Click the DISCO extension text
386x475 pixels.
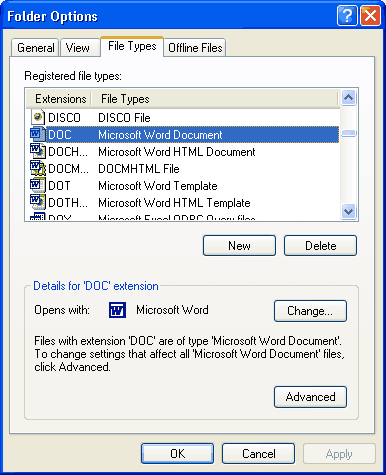[x=64, y=118]
